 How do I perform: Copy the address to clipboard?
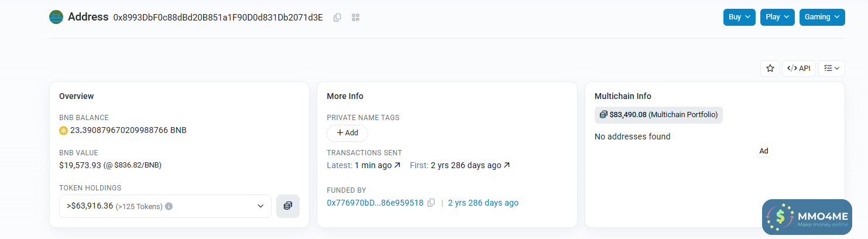click(x=337, y=18)
